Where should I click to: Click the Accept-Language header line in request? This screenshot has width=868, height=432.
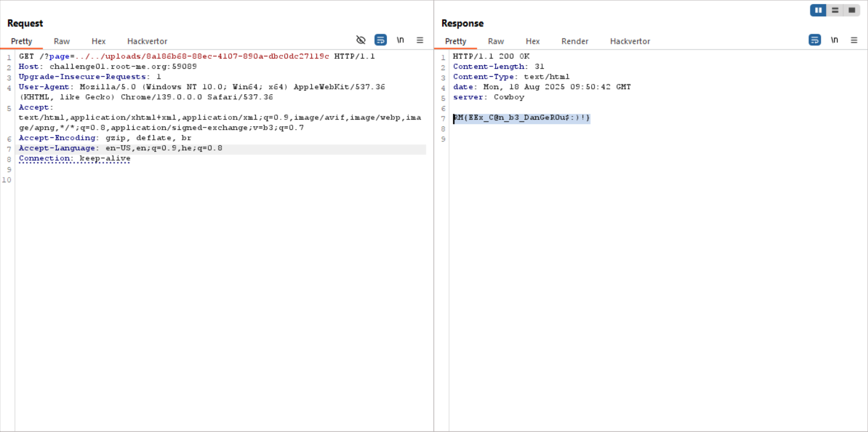[x=120, y=148]
